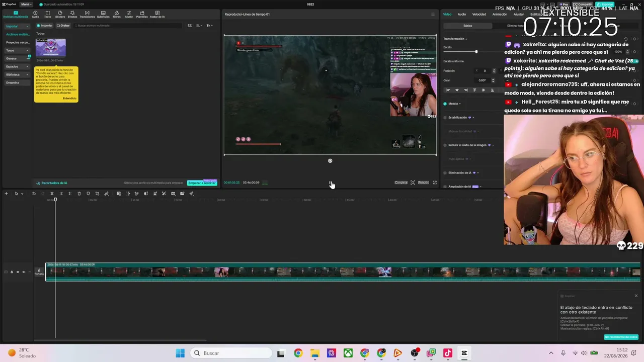Image resolution: width=644 pixels, height=362 pixels.
Task: Switch to the Animación properties tab
Action: [x=500, y=14]
